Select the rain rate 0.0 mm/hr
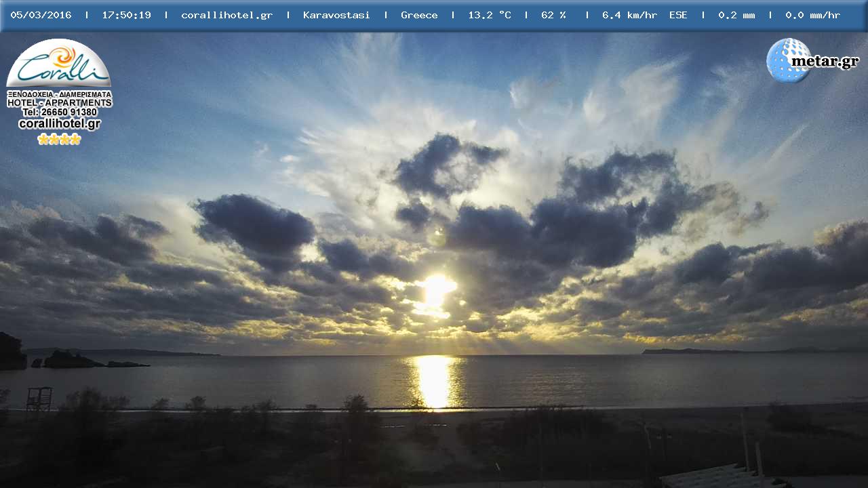 pyautogui.click(x=812, y=15)
